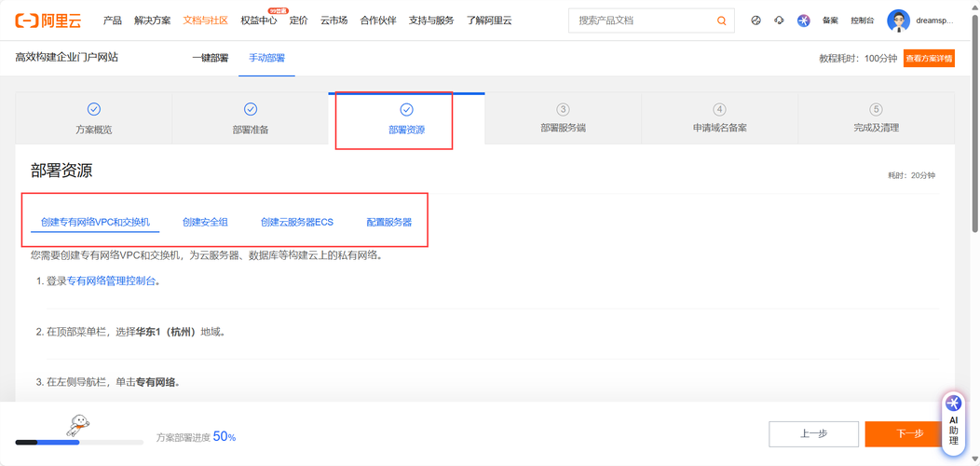Viewport: 980px width, 466px height.
Task: Switch to the 手动部署 tab
Action: (266, 58)
